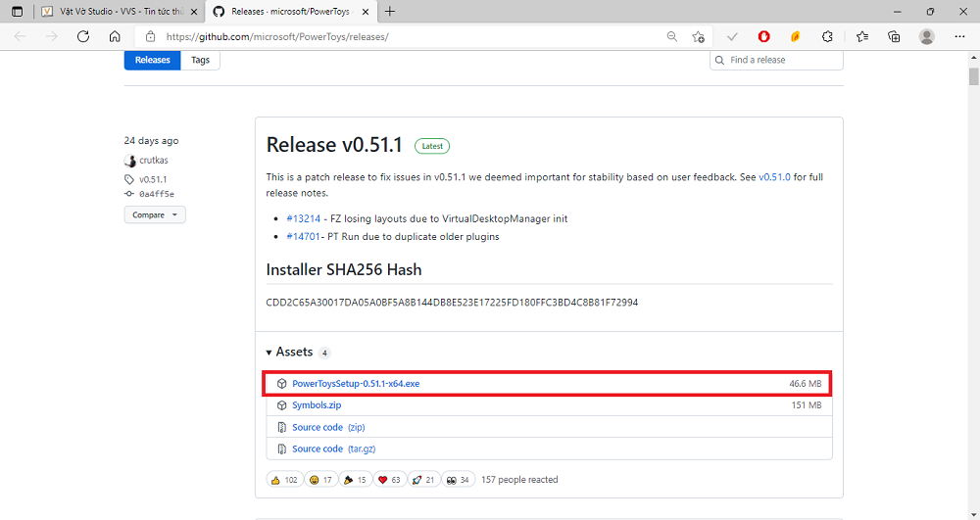Screen dimensions: 980x520
Task: Click the package icon beside PowerToysSetup
Action: point(282,384)
